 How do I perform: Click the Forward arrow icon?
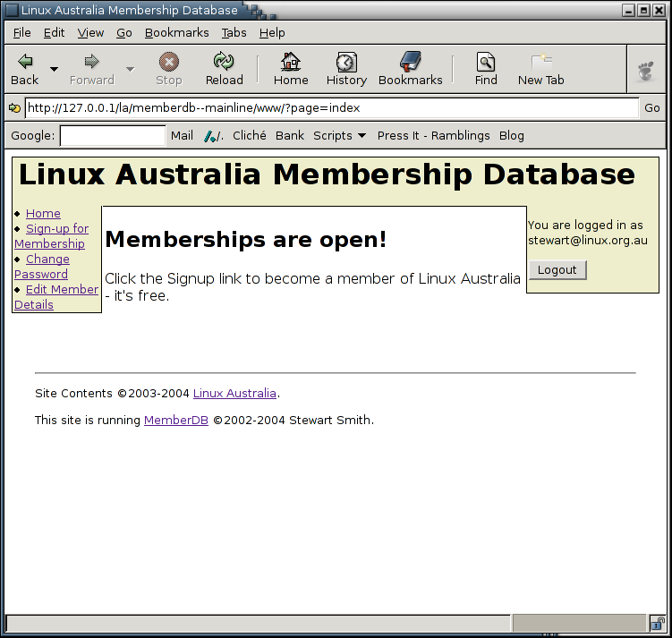pos(91,62)
